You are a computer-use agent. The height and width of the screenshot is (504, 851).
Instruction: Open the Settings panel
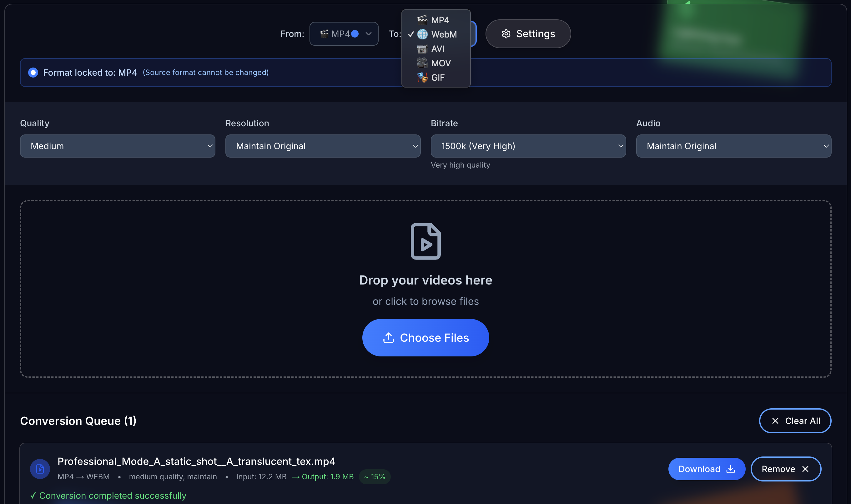click(528, 34)
